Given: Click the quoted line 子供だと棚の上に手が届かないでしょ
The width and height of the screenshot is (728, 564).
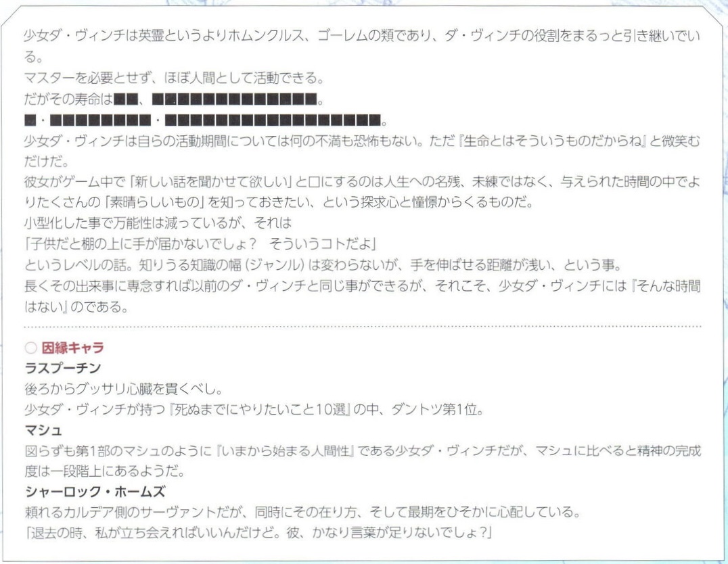Looking at the screenshot, I should (200, 244).
